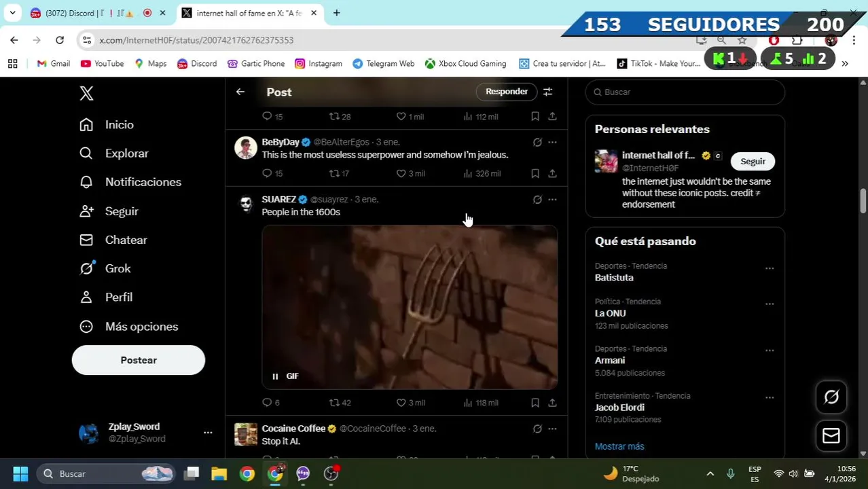Share the BeByDay post
The height and width of the screenshot is (489, 868).
click(x=552, y=174)
